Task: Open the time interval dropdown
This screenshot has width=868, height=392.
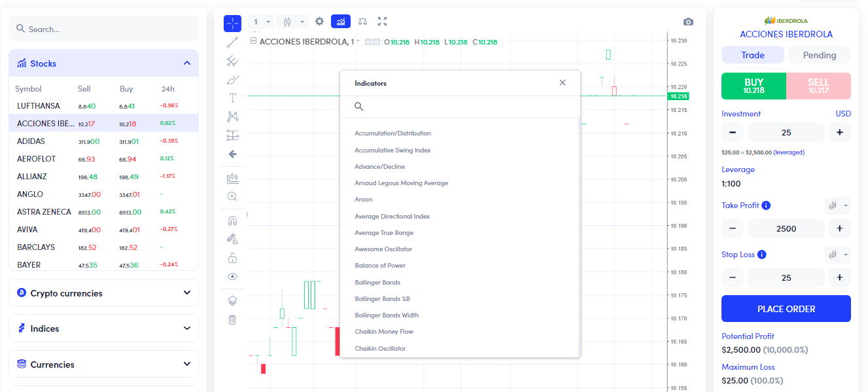Action: click(x=262, y=22)
